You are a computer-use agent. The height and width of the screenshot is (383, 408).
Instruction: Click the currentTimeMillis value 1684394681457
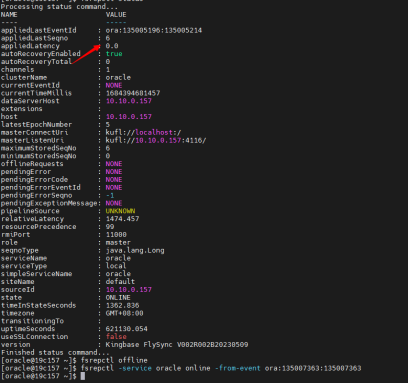click(x=133, y=93)
